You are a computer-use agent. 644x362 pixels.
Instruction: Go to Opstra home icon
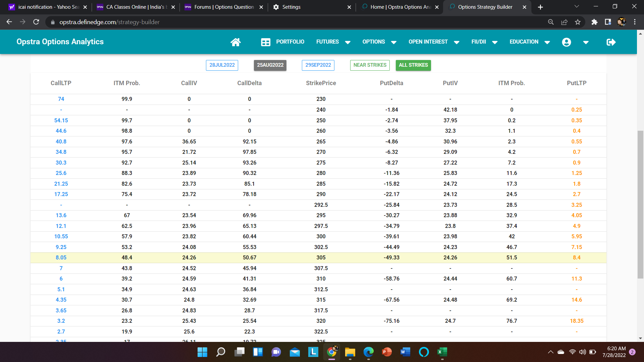[235, 42]
